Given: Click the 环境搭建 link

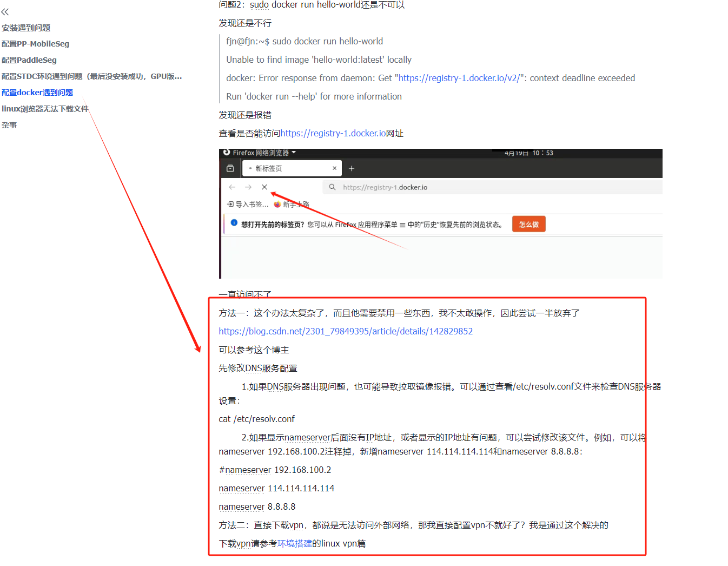Looking at the screenshot, I should click(295, 543).
